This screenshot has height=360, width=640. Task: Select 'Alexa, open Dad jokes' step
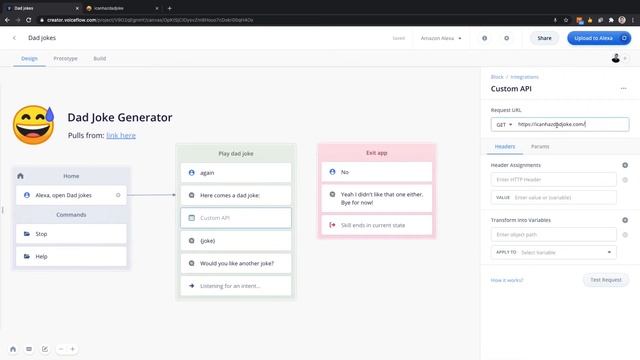point(71,195)
